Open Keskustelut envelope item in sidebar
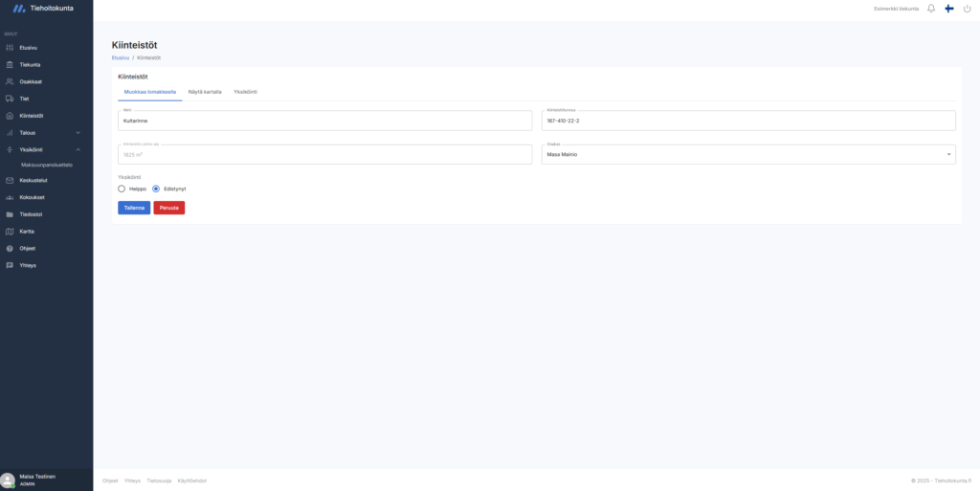Viewport: 980px width, 491px height. tap(33, 180)
